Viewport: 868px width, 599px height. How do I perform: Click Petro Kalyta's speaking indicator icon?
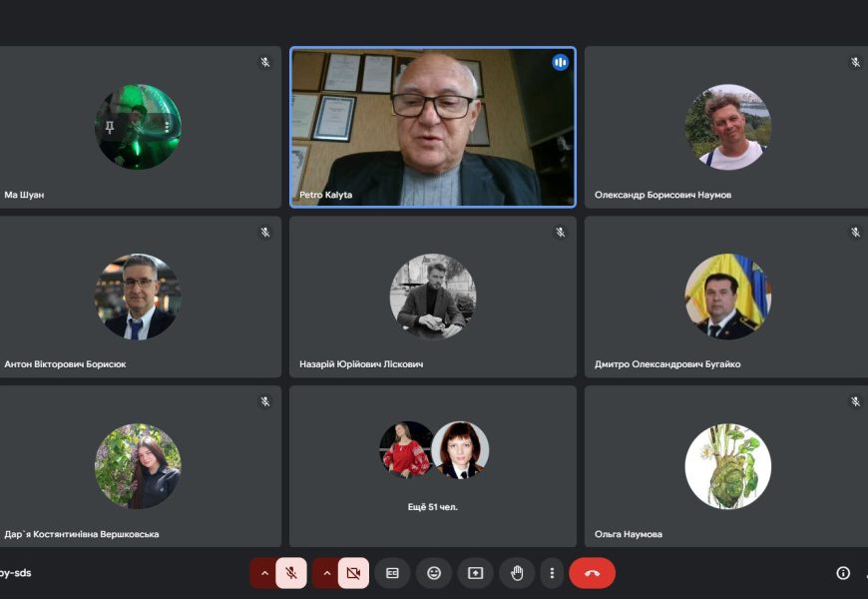coord(560,63)
